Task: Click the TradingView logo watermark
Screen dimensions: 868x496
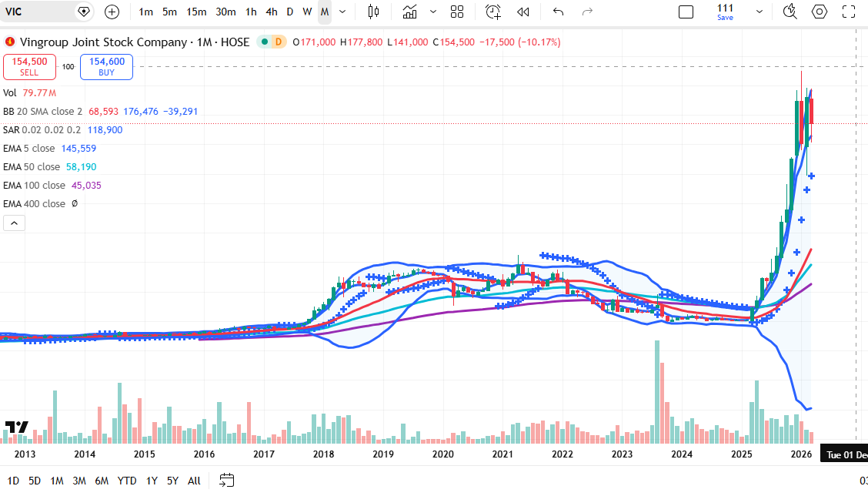Action: click(17, 427)
